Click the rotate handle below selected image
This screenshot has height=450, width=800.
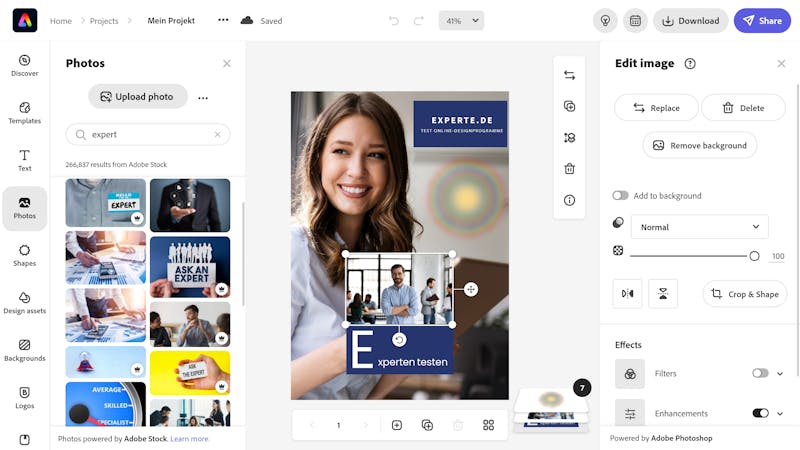click(x=399, y=339)
